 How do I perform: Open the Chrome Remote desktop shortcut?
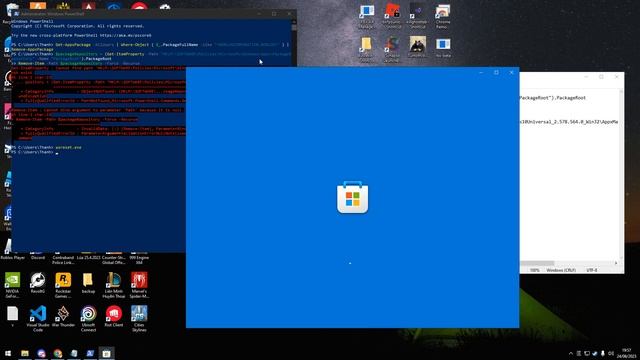pyautogui.click(x=442, y=16)
